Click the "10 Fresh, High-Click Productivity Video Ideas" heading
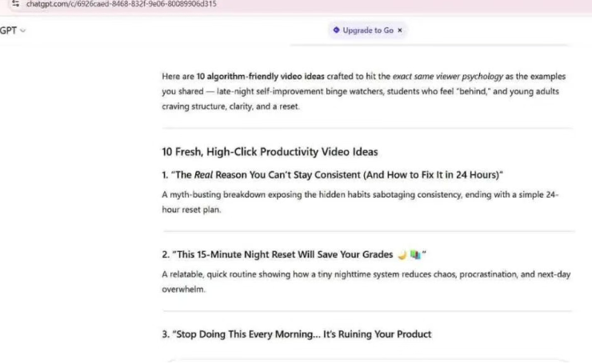The image size is (592, 364). pyautogui.click(x=270, y=152)
